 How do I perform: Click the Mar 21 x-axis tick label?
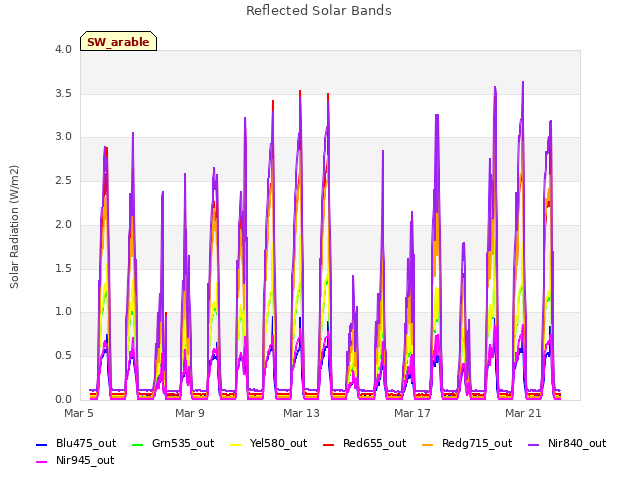coord(523,413)
